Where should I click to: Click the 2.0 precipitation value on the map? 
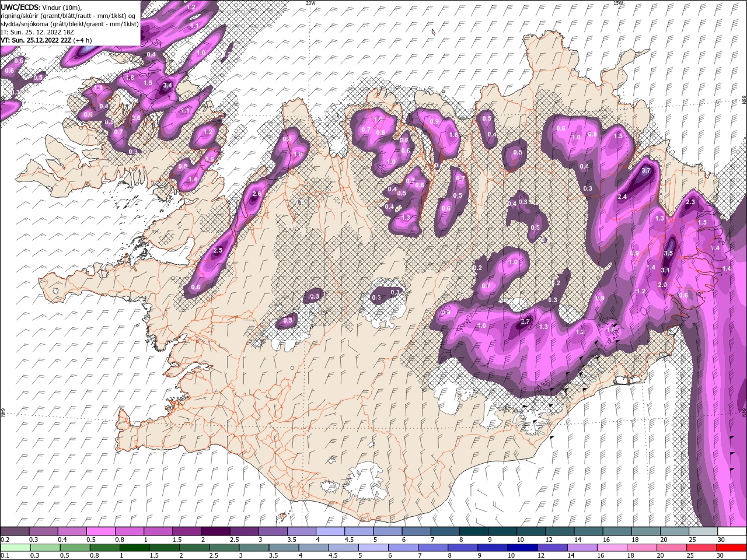point(662,285)
